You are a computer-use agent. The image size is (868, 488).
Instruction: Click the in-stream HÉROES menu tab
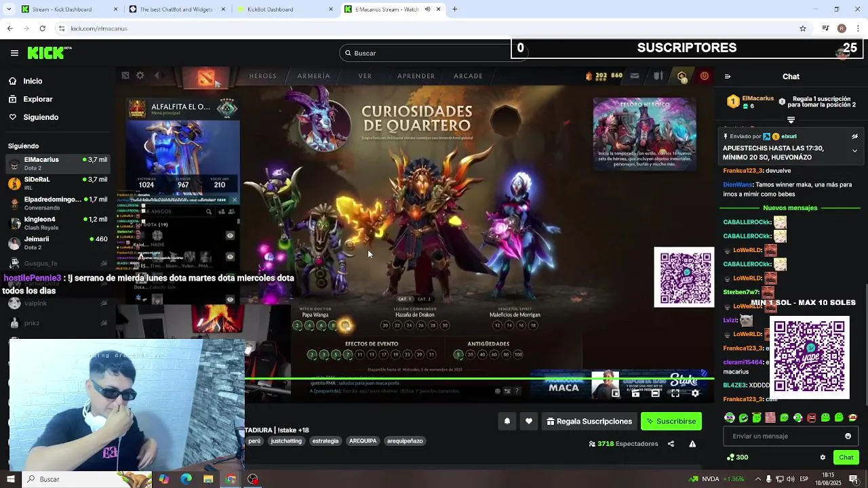[x=262, y=76]
